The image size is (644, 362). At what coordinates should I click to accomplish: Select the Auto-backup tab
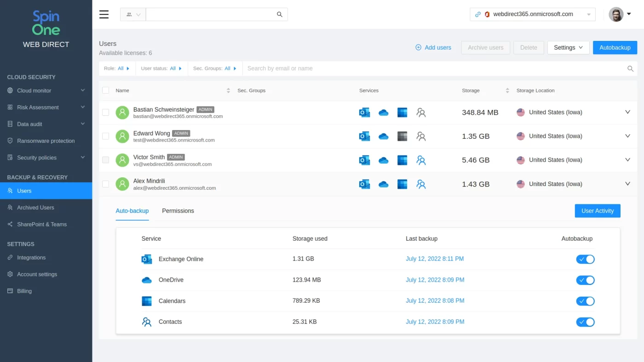coord(132,211)
